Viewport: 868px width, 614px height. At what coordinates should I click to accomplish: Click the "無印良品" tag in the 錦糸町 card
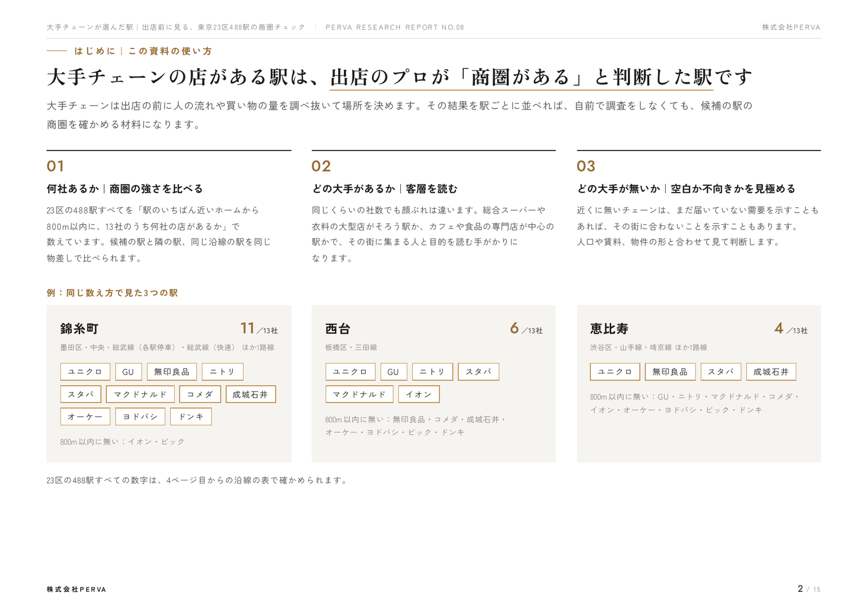pos(172,372)
